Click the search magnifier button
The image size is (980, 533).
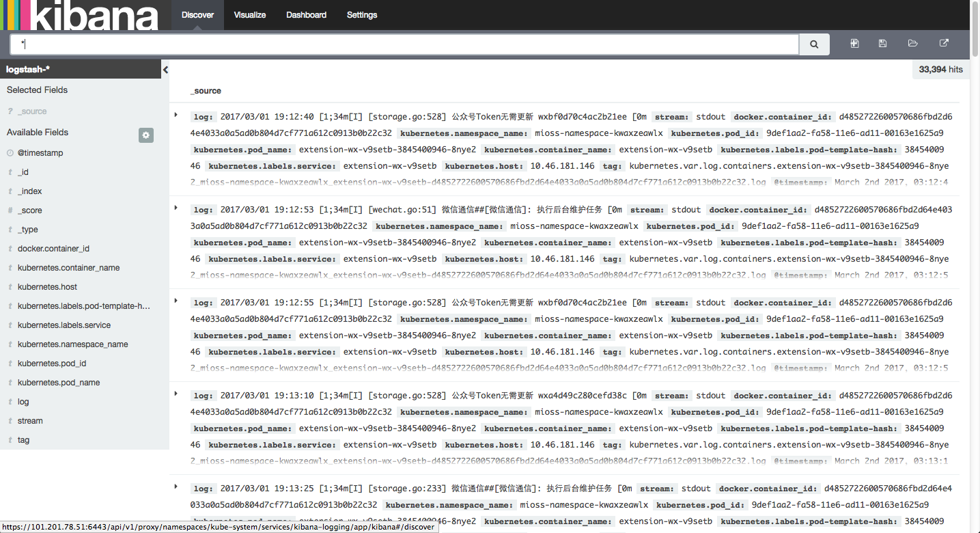pyautogui.click(x=814, y=44)
